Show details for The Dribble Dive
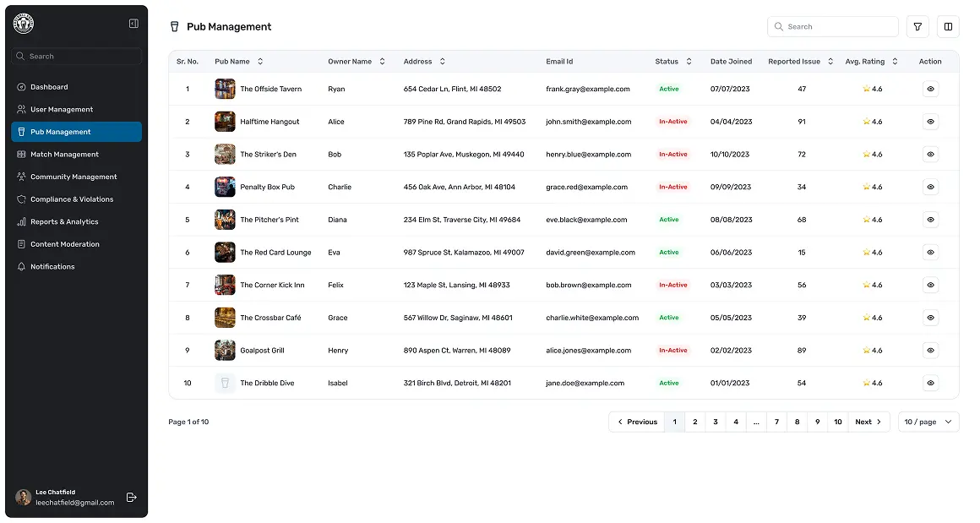This screenshot has height=523, width=980. click(930, 383)
